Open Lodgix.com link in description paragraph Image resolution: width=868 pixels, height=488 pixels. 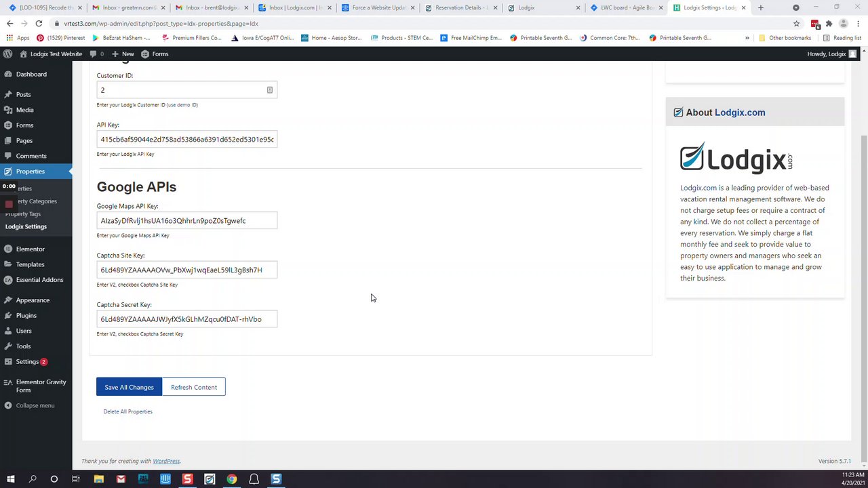click(698, 188)
